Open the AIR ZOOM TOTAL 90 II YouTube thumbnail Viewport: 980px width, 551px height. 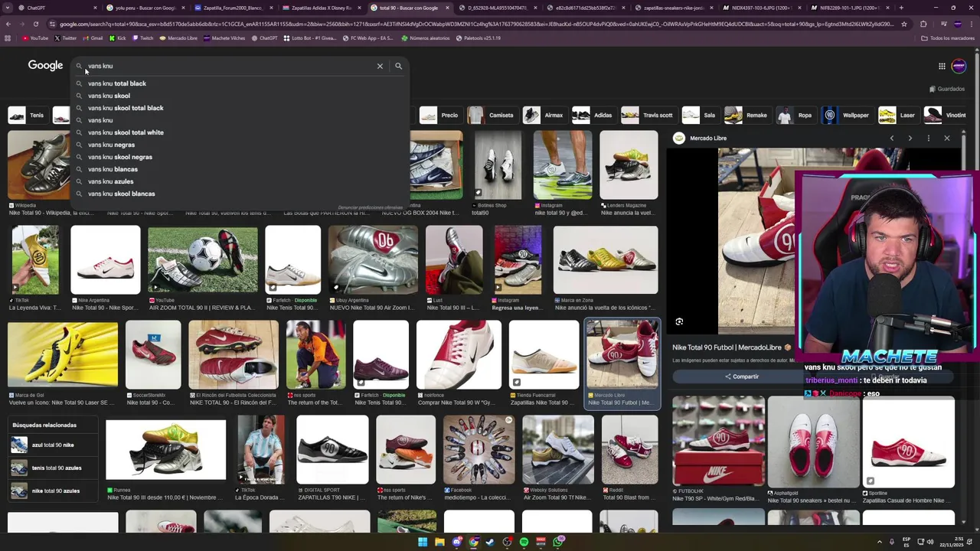coord(202,260)
